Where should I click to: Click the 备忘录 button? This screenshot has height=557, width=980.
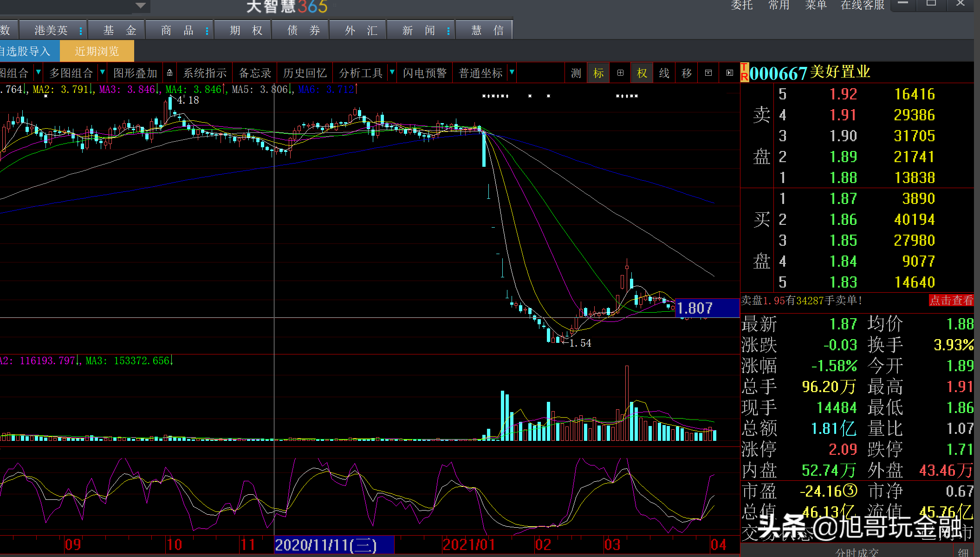tap(255, 73)
